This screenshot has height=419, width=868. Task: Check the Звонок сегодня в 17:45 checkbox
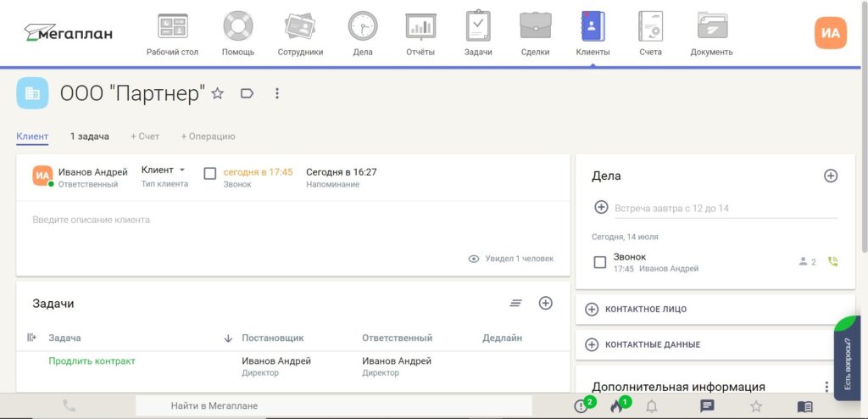(210, 174)
